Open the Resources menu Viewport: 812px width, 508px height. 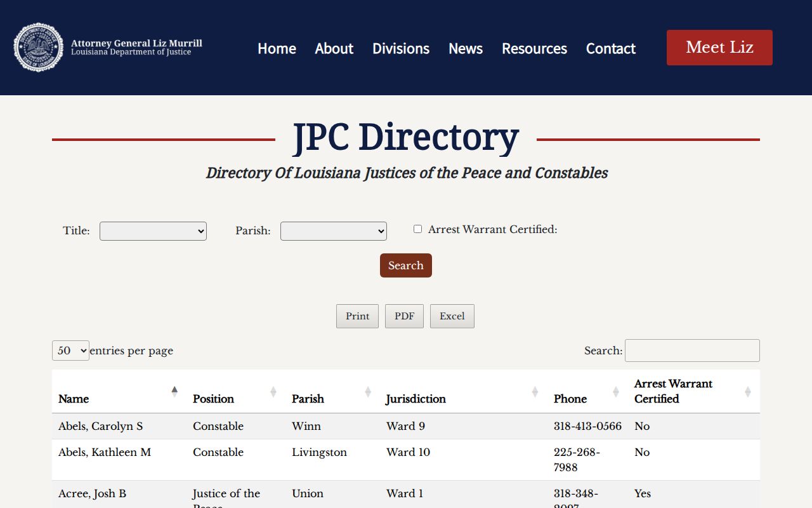click(x=534, y=48)
